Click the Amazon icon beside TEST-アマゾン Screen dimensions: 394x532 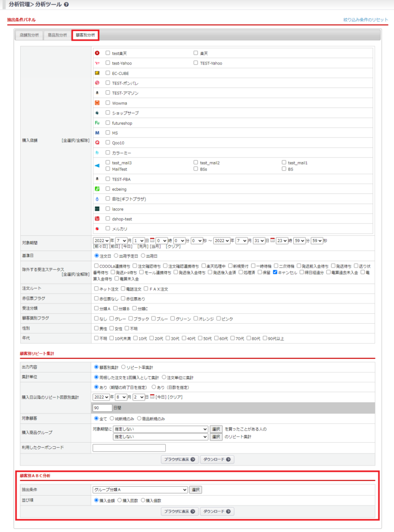click(97, 92)
